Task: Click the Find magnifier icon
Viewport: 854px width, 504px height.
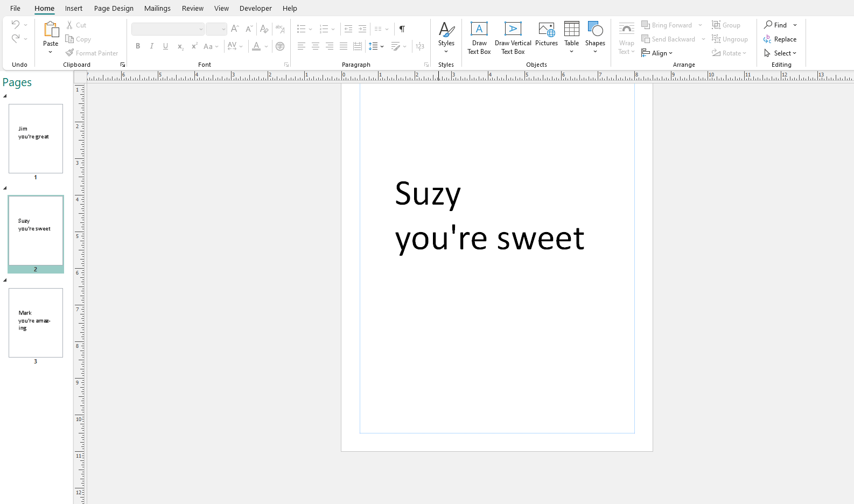Action: point(768,25)
